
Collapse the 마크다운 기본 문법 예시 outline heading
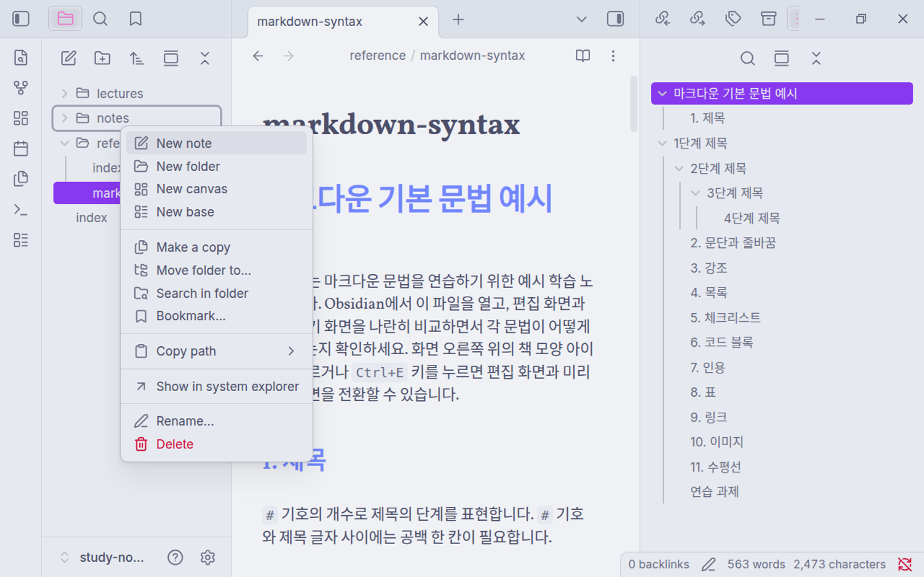662,93
